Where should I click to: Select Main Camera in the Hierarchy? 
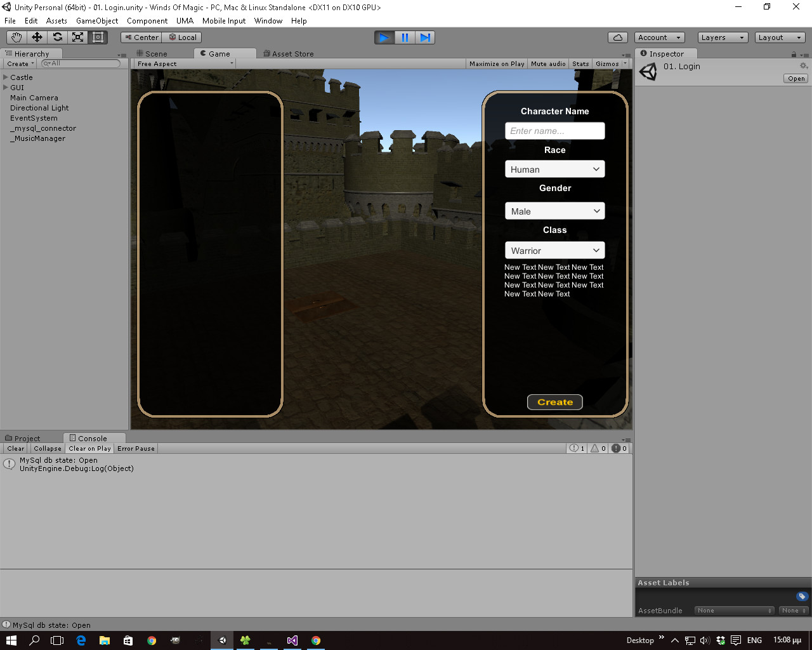click(x=34, y=98)
